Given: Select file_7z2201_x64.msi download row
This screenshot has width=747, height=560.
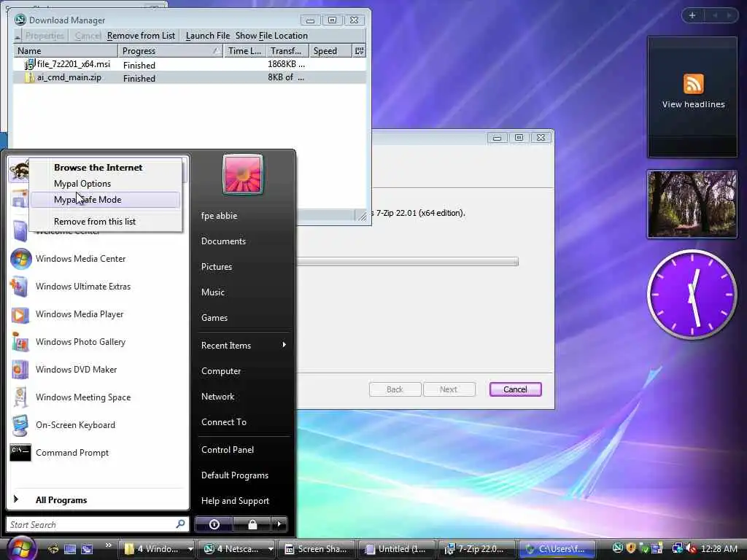Looking at the screenshot, I should 190,64.
